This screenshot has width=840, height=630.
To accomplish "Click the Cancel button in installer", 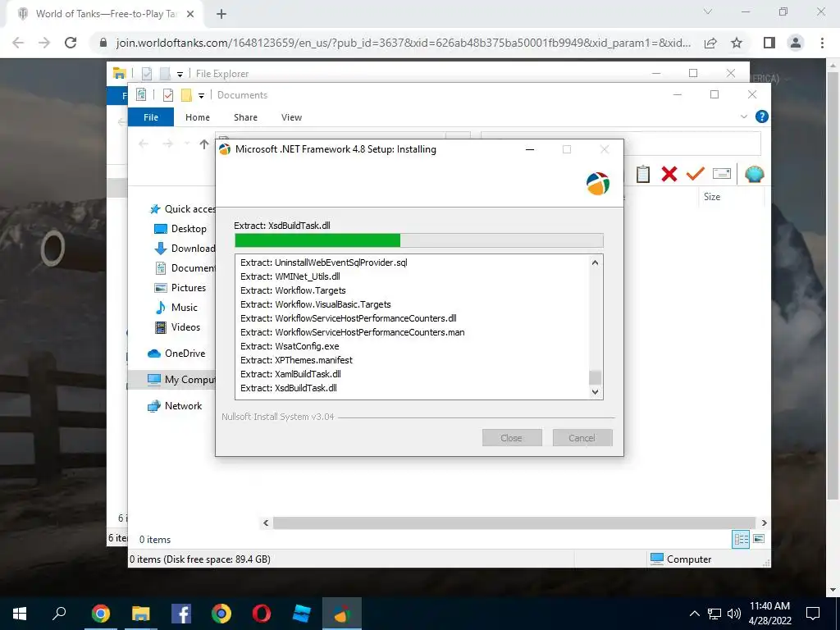I will coord(582,438).
